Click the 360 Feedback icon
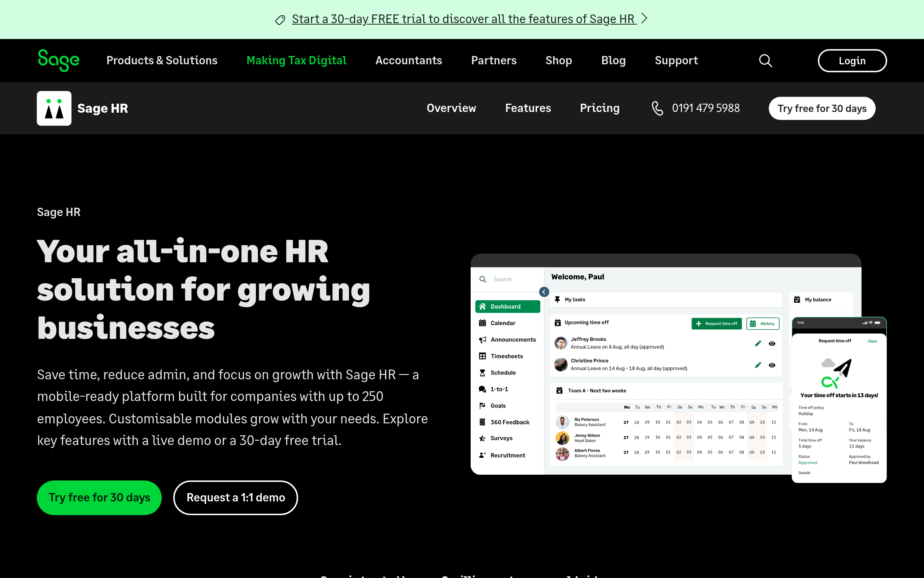924x578 pixels. click(482, 422)
